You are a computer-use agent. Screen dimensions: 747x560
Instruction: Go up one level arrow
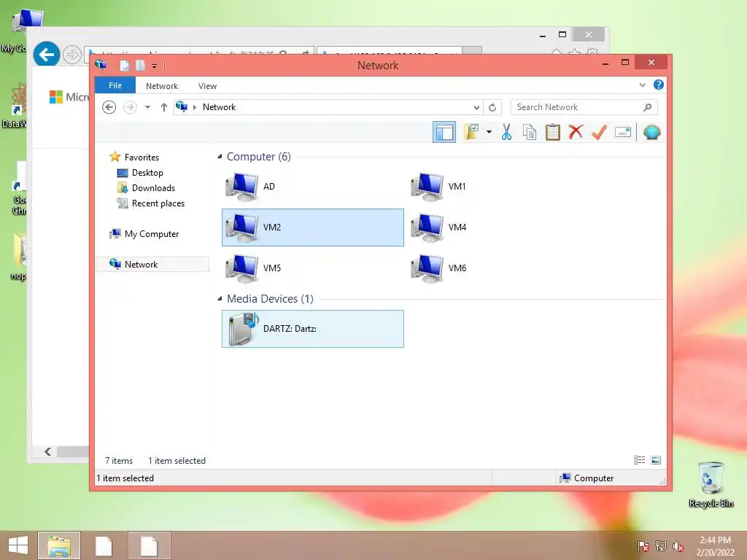(x=164, y=107)
